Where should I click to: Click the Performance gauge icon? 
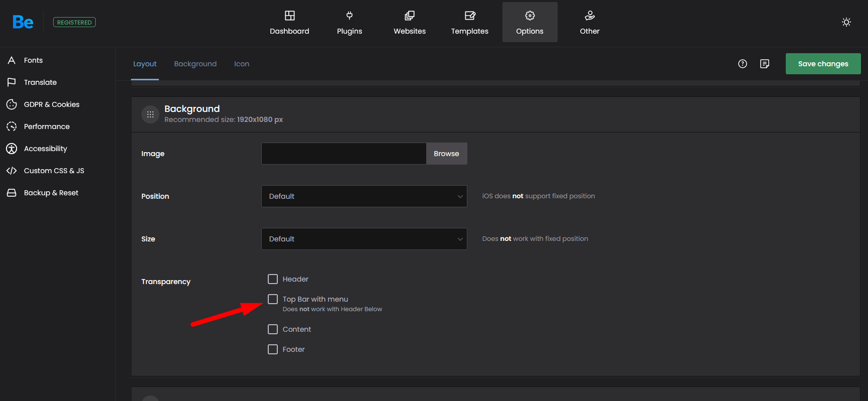(12, 126)
